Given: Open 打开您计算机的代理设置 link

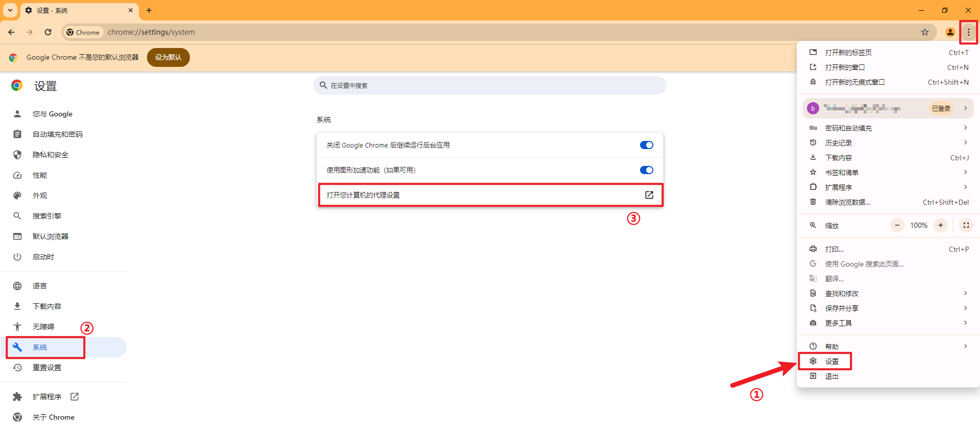Looking at the screenshot, I should pyautogui.click(x=490, y=195).
